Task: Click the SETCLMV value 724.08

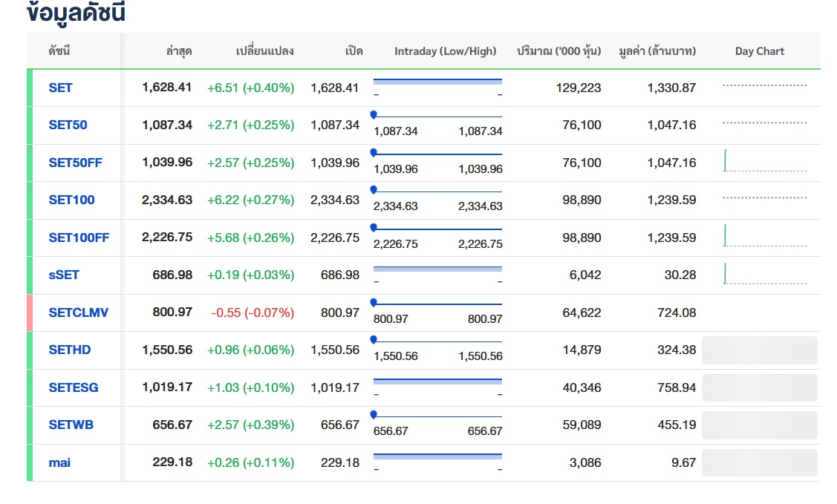Action: [677, 313]
